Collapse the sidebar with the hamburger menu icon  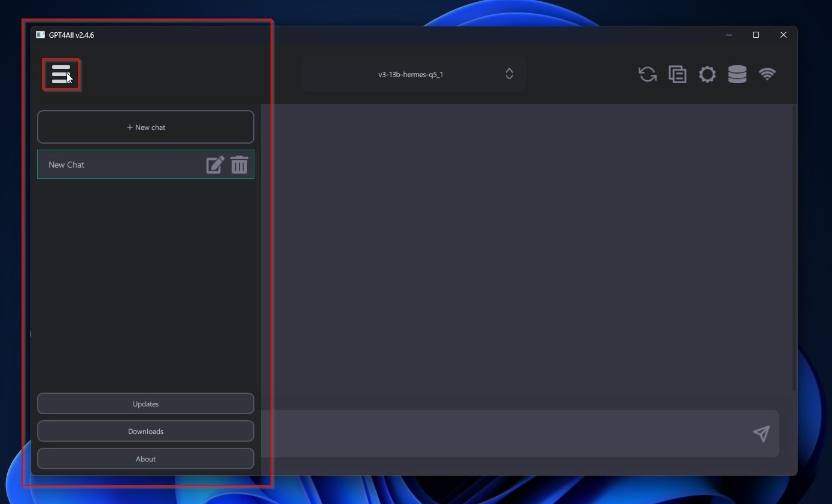point(60,74)
